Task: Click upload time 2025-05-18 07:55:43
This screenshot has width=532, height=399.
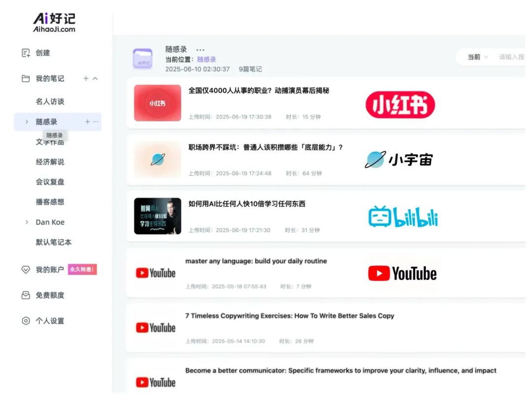Action: [239, 287]
